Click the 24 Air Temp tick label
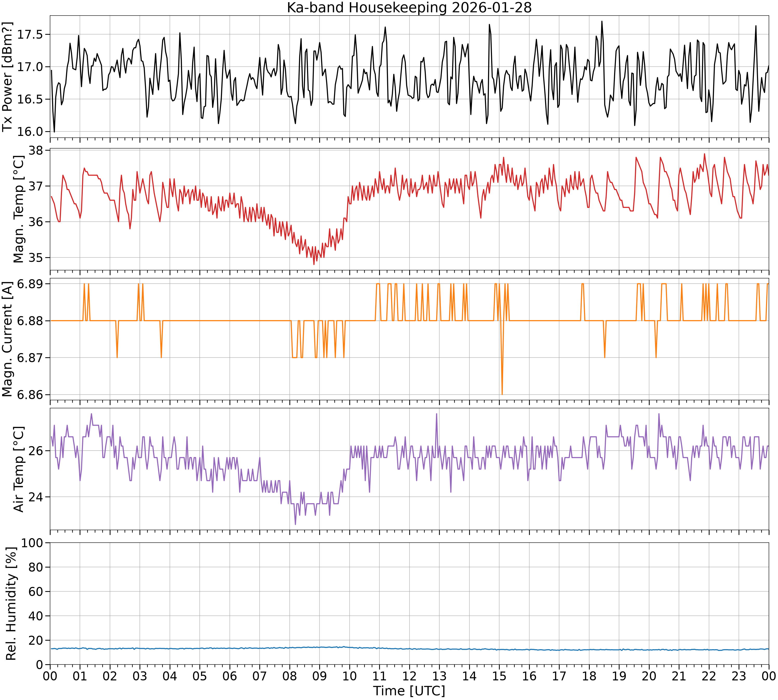778x700 pixels. [x=37, y=497]
